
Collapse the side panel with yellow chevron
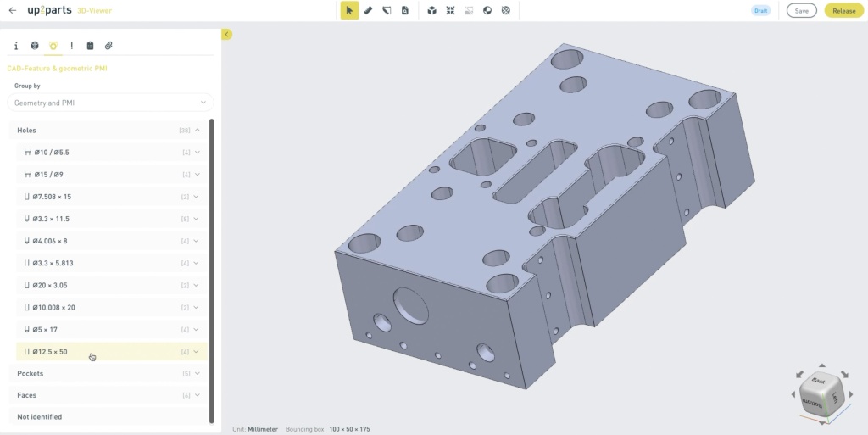(227, 35)
